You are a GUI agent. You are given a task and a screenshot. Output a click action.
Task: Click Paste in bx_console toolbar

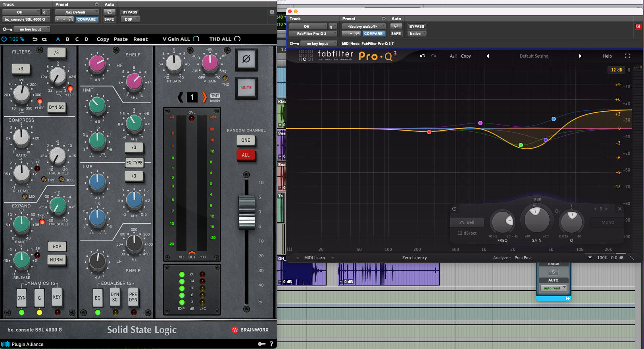[x=121, y=39]
